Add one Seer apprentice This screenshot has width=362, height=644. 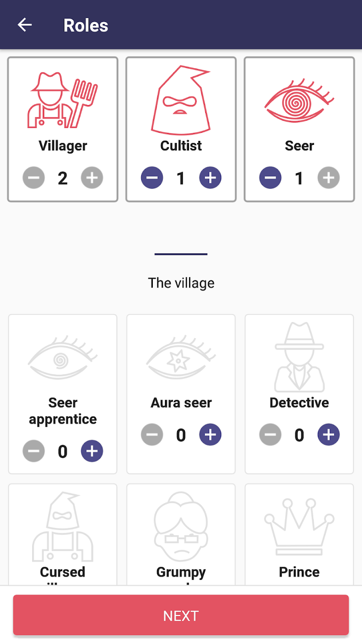click(x=92, y=452)
